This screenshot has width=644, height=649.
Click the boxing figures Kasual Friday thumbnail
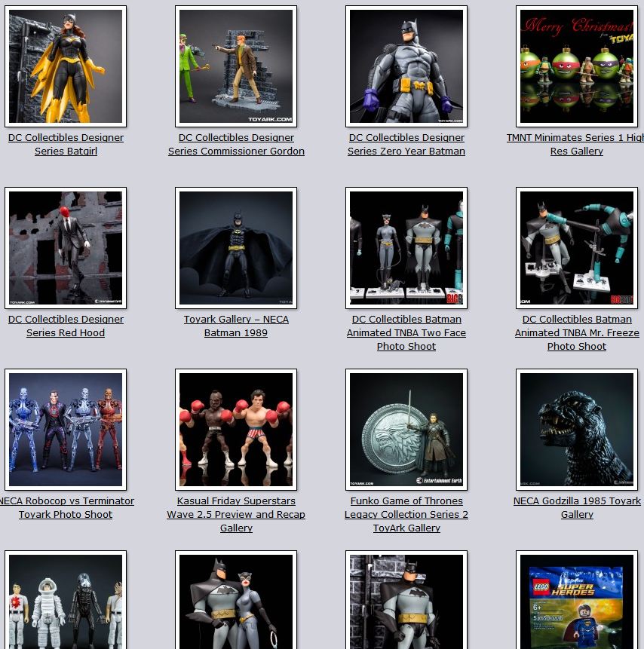236,430
